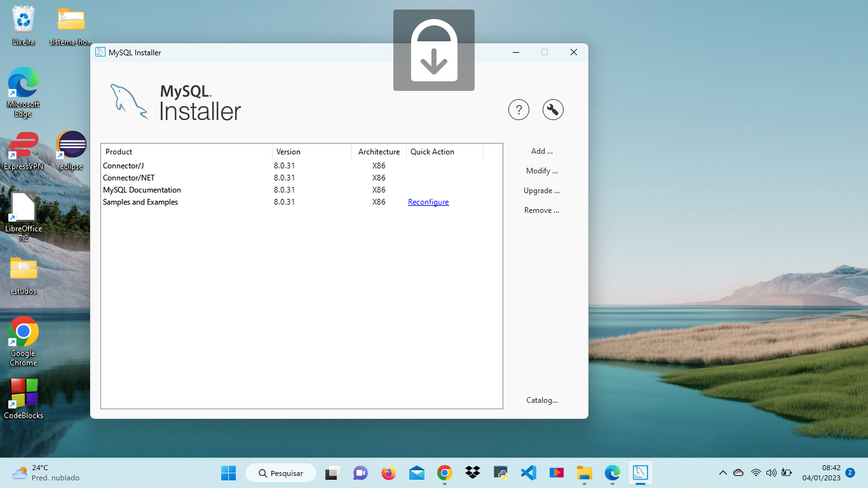
Task: Select the Lixeira recycle bin desktop icon
Action: point(24,26)
